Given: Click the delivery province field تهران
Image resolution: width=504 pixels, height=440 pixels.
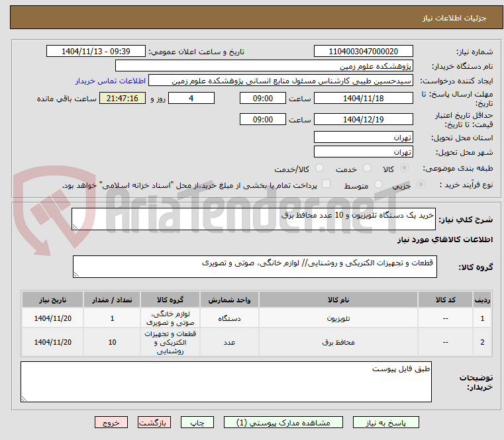Looking at the screenshot, I should (363, 137).
